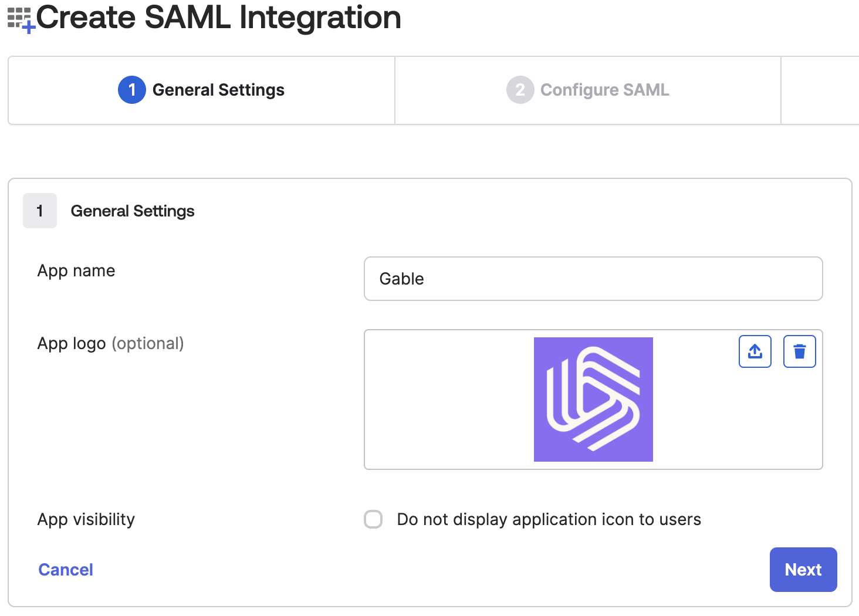Viewport: 859px width, 616px height.
Task: Click the purple Gable logo preview
Action: click(x=593, y=400)
